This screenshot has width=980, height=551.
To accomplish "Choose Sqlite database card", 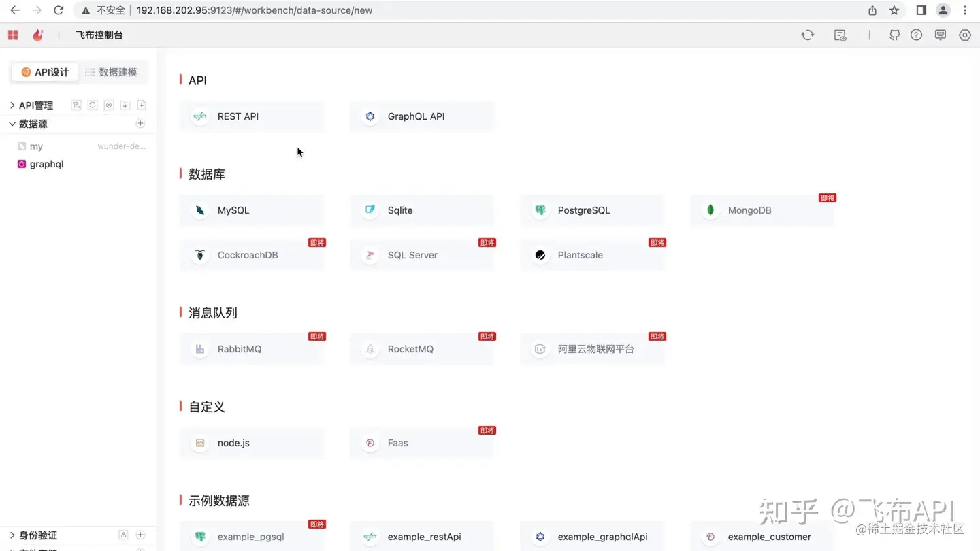I will (x=422, y=210).
